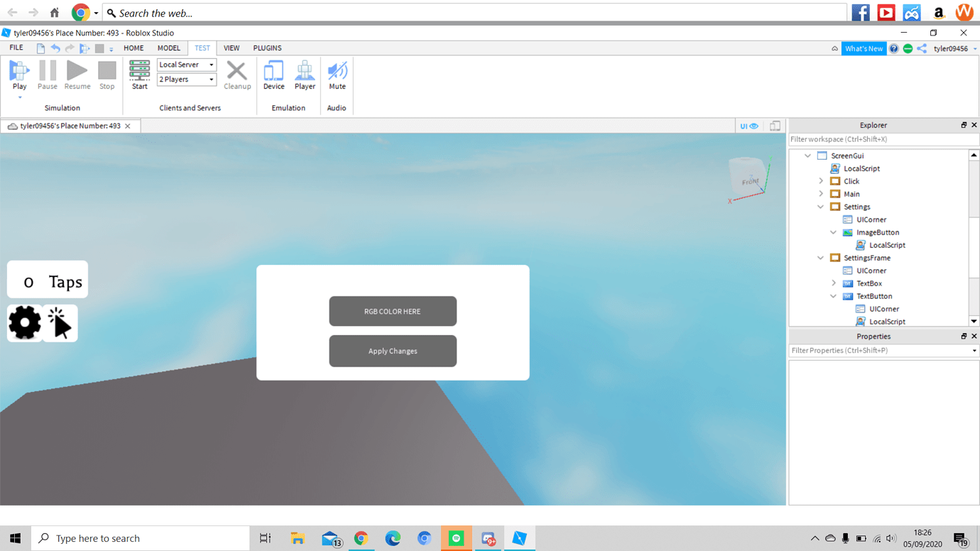980x551 pixels.
Task: Collapse the Settings folder in Explorer
Action: click(821, 207)
